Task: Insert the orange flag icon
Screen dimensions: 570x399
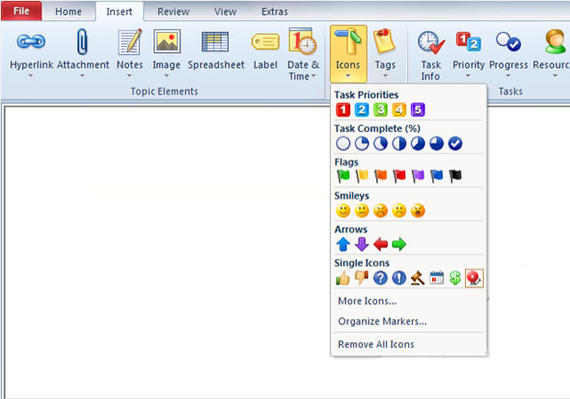Action: pyautogui.click(x=380, y=176)
